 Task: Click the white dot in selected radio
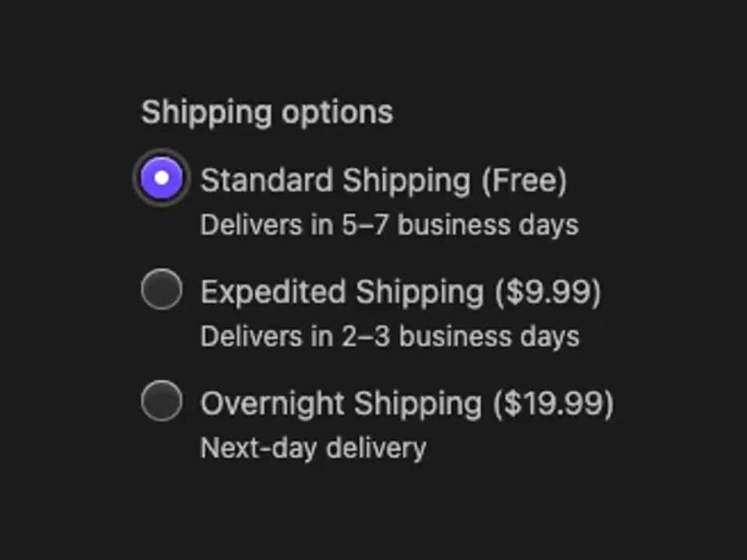[162, 177]
